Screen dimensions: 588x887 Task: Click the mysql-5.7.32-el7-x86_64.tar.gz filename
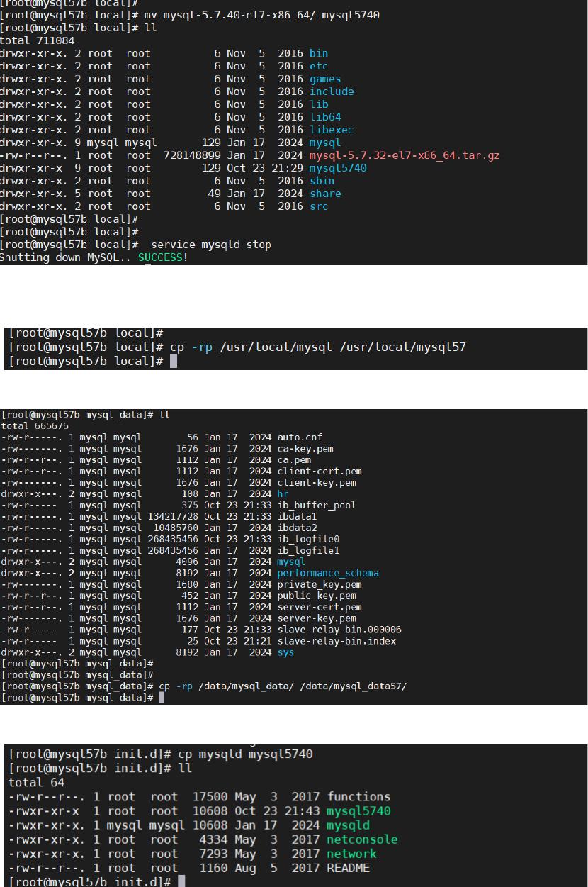[x=404, y=155]
